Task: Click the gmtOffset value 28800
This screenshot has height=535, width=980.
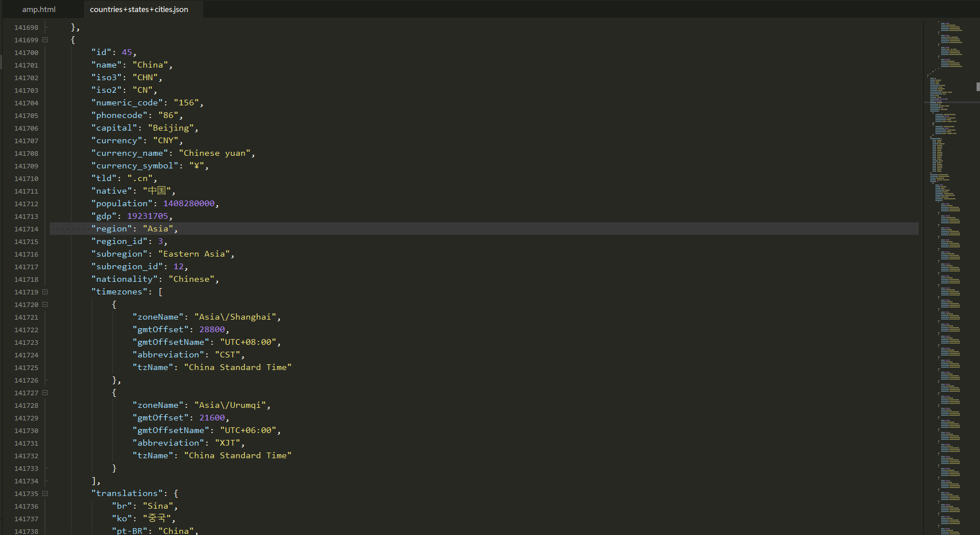Action: [211, 329]
